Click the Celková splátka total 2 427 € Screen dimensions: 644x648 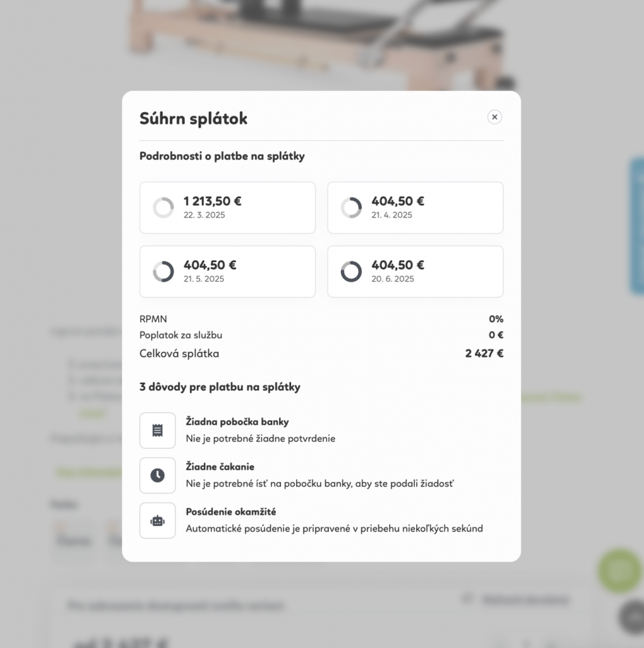pyautogui.click(x=484, y=353)
